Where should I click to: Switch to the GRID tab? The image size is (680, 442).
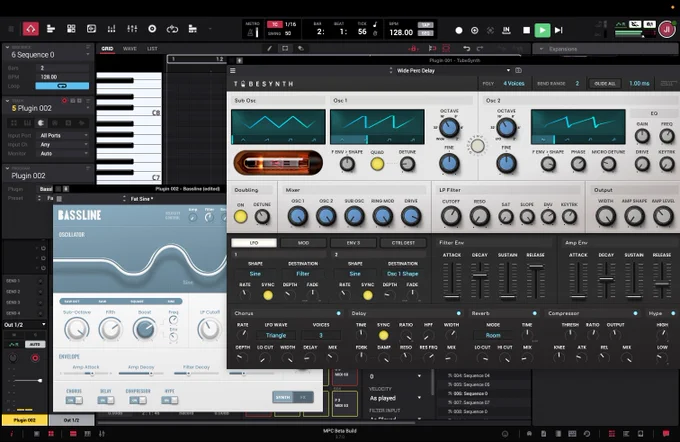point(107,49)
